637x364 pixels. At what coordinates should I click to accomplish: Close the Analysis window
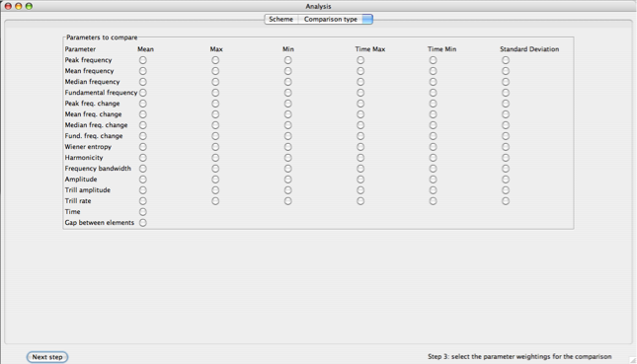click(x=8, y=6)
